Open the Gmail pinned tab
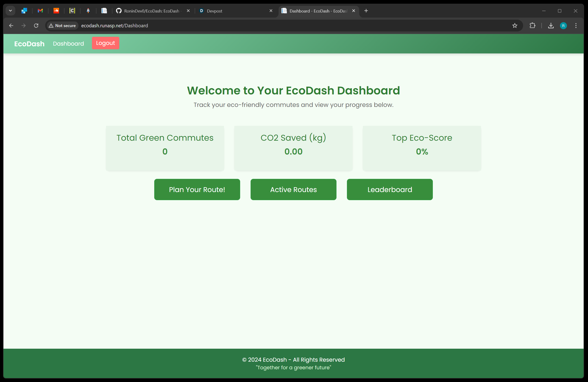The height and width of the screenshot is (382, 588). (40, 11)
